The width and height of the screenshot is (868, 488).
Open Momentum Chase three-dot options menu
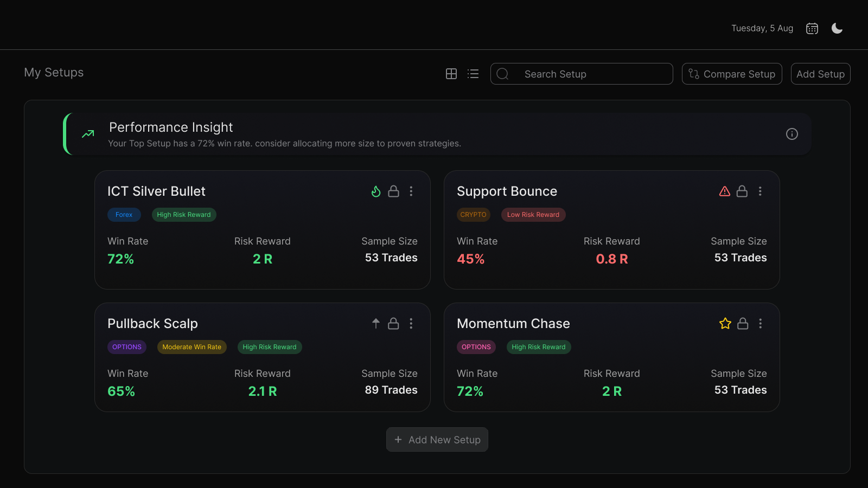coord(760,324)
